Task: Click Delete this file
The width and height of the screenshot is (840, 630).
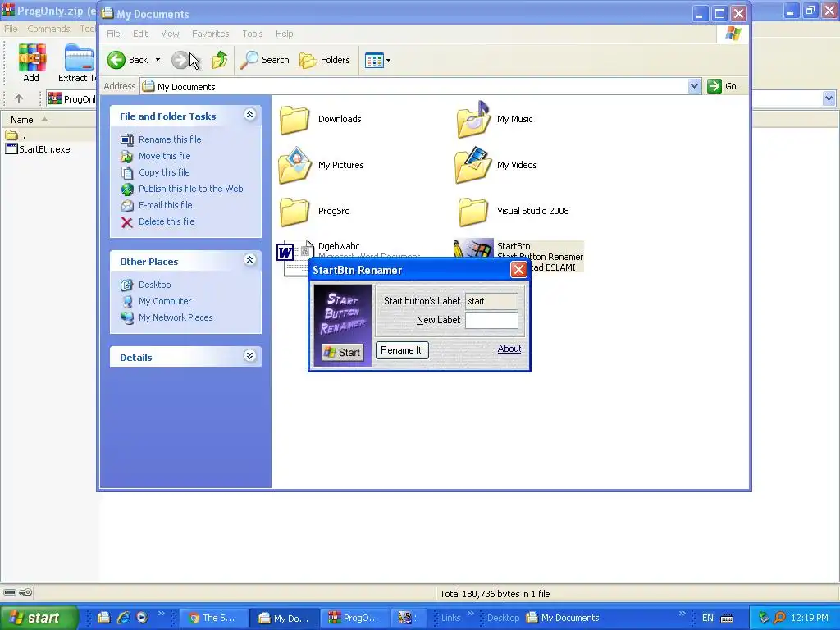Action: point(167,221)
